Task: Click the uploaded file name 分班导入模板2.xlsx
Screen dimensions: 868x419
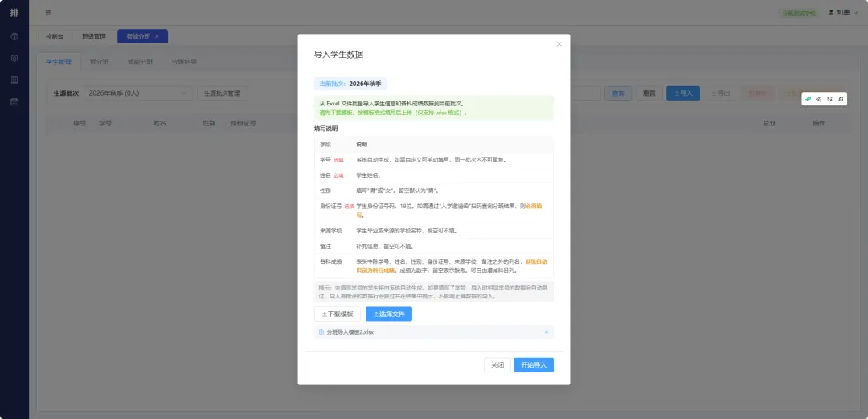Action: [350, 332]
